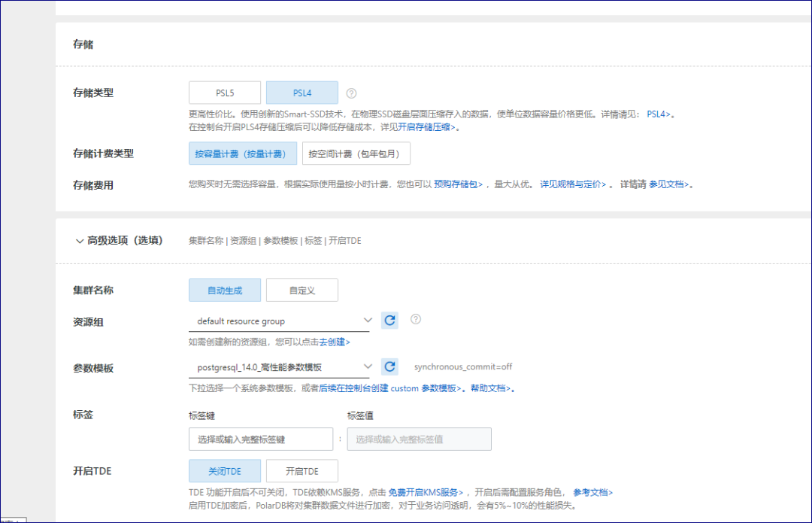Click the question mark icon next to resource group
812x523 pixels.
coord(415,319)
